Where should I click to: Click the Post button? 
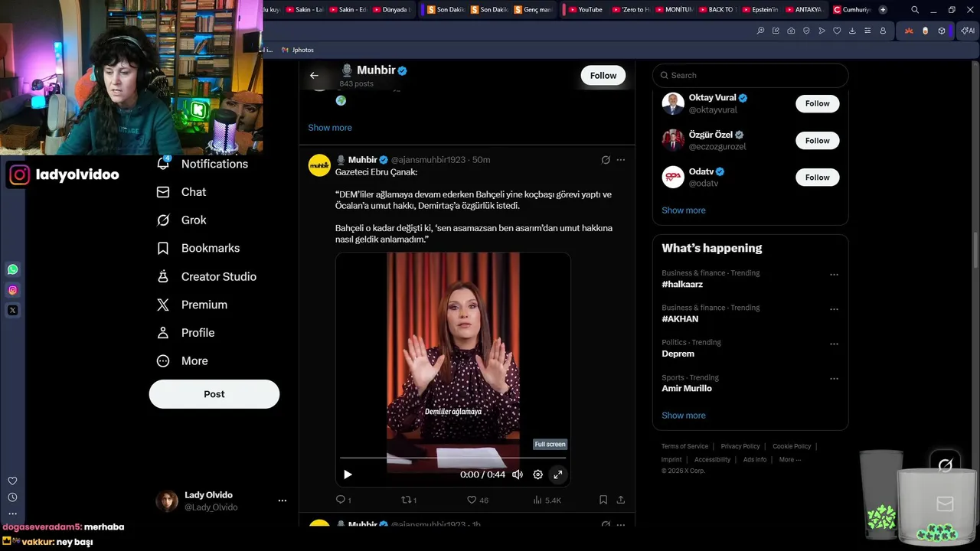[214, 394]
